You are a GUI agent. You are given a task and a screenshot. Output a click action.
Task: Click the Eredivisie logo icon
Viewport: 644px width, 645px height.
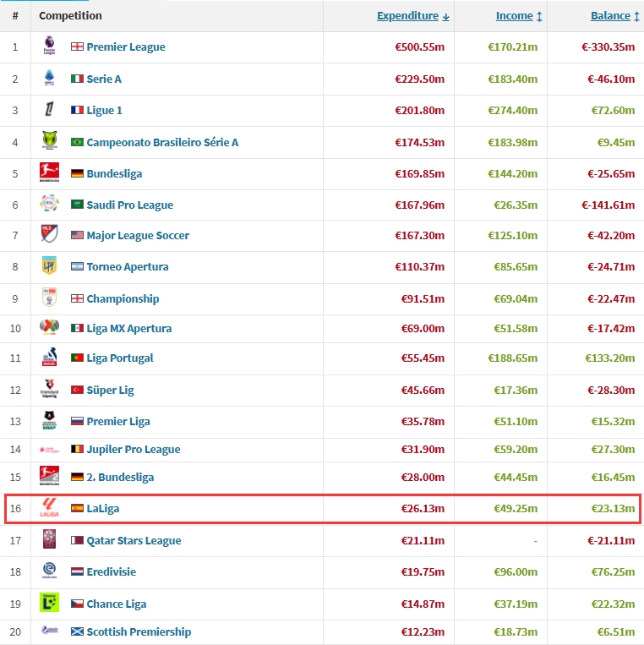49,571
